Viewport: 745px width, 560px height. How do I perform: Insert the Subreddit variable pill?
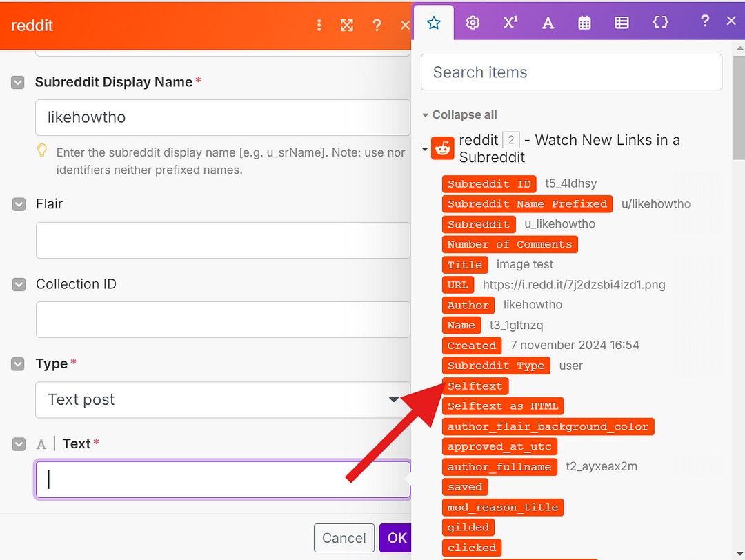click(x=479, y=224)
